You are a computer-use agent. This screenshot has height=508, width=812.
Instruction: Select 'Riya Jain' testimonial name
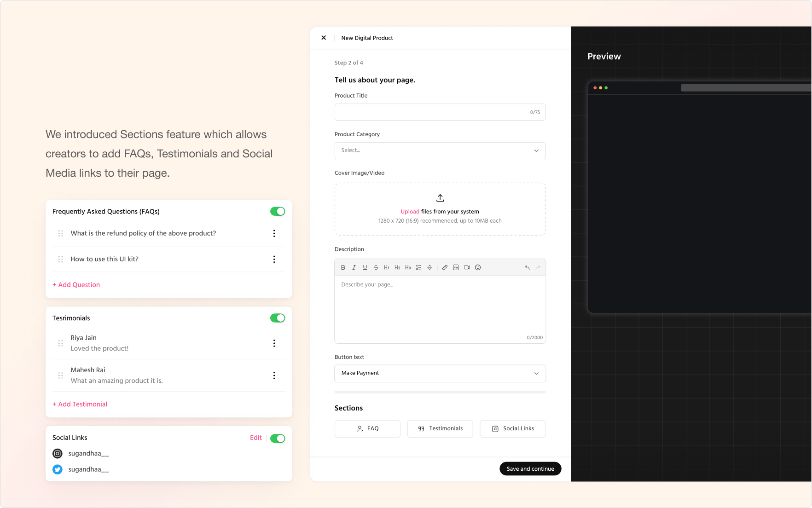[83, 338]
